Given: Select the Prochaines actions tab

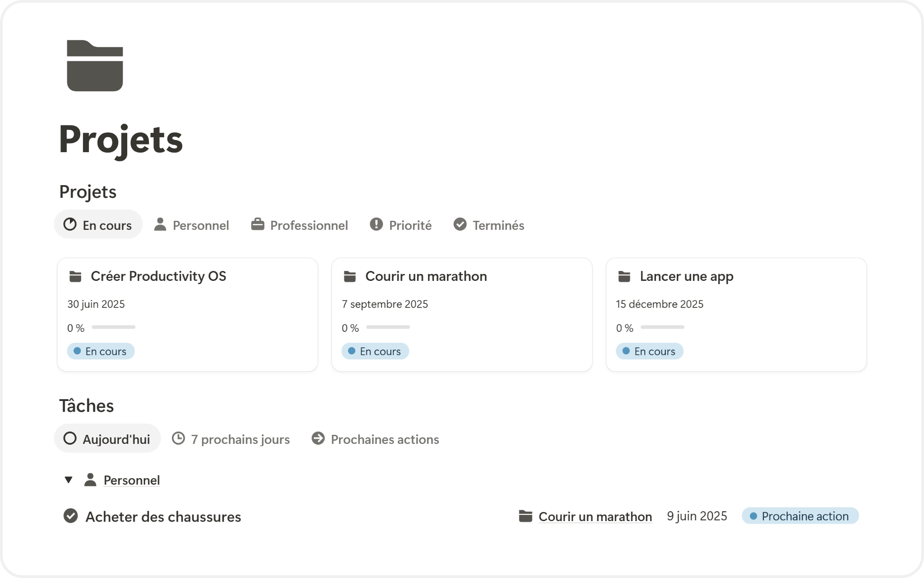Looking at the screenshot, I should click(375, 439).
